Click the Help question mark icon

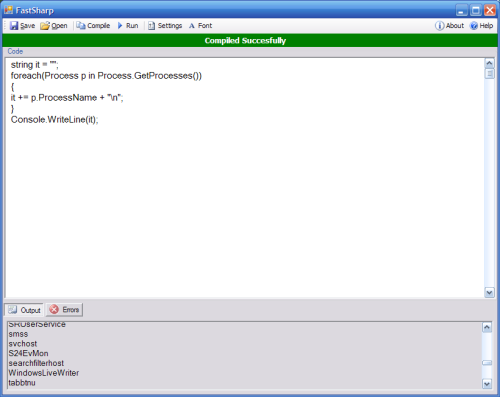(x=474, y=26)
